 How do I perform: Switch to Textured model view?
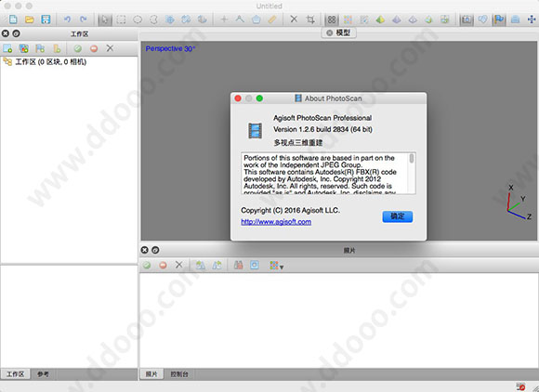[428, 20]
